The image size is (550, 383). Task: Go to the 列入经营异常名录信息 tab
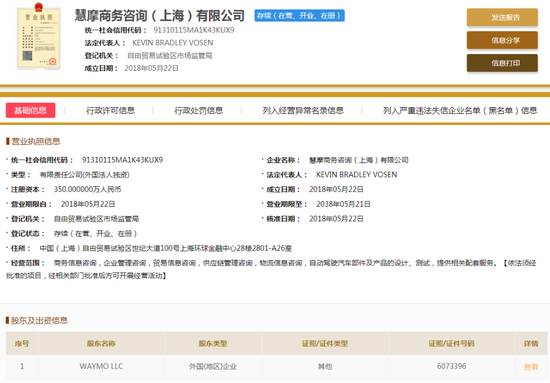click(x=303, y=110)
